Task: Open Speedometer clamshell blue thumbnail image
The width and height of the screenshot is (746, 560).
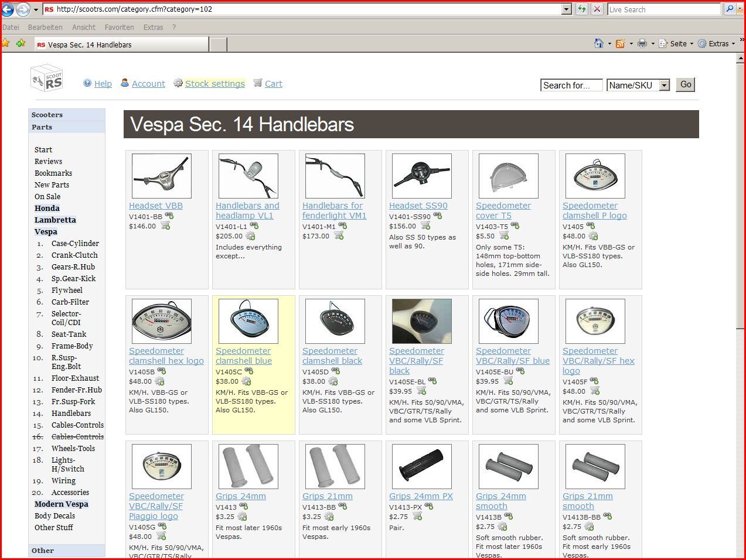Action: click(x=248, y=321)
